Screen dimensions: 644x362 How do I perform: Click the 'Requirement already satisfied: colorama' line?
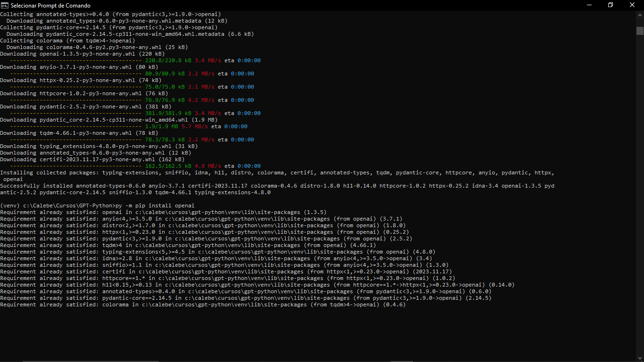point(203,304)
